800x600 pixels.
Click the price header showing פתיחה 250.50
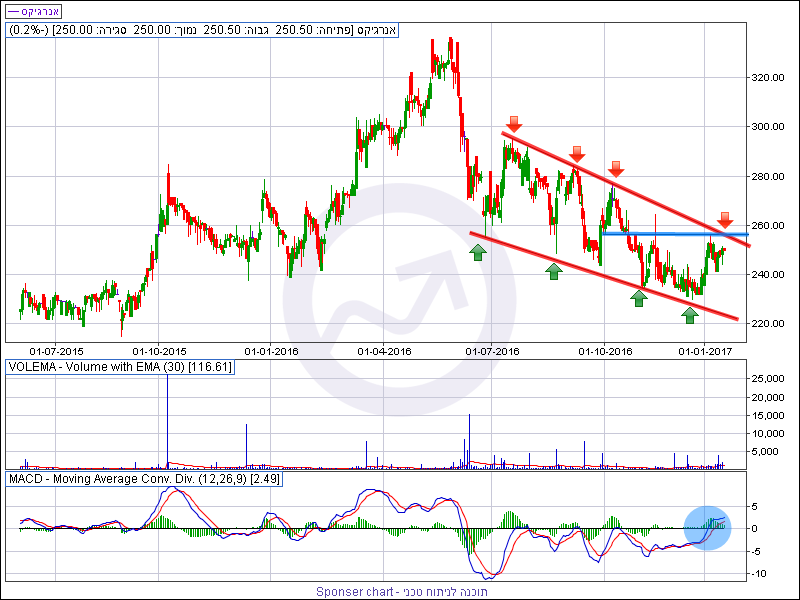click(202, 30)
